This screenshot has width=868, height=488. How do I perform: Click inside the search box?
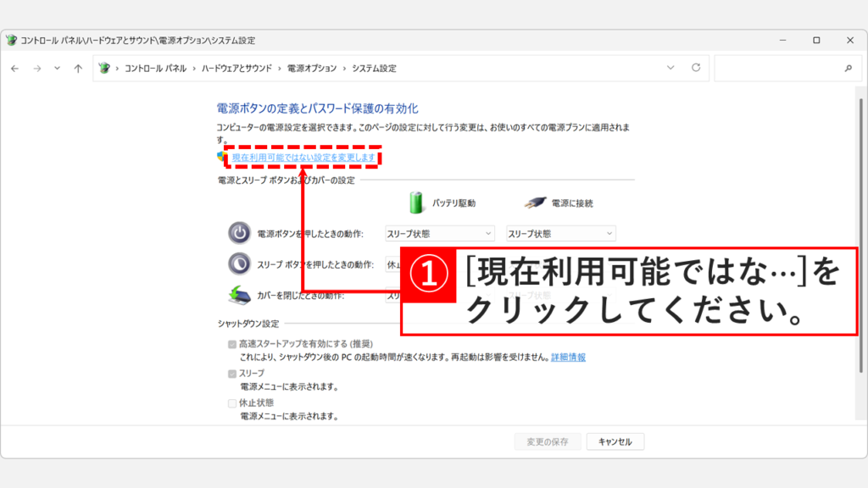pyautogui.click(x=784, y=68)
